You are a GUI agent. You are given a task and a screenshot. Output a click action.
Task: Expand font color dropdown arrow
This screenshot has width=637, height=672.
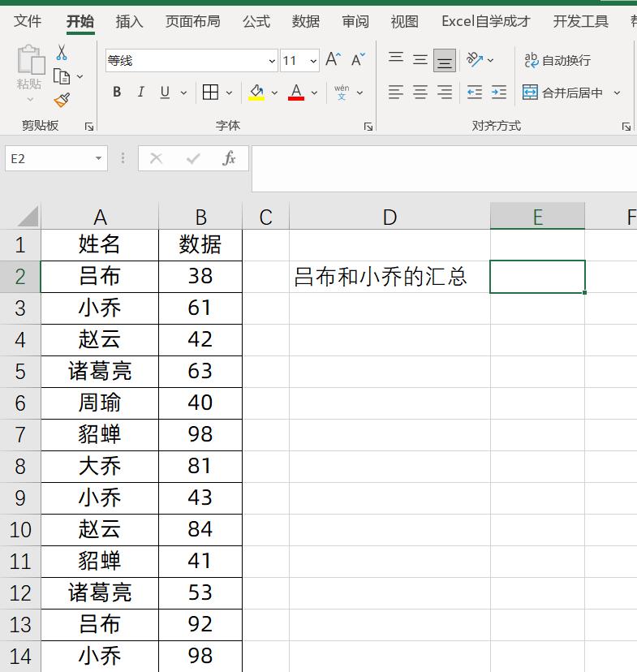(314, 93)
